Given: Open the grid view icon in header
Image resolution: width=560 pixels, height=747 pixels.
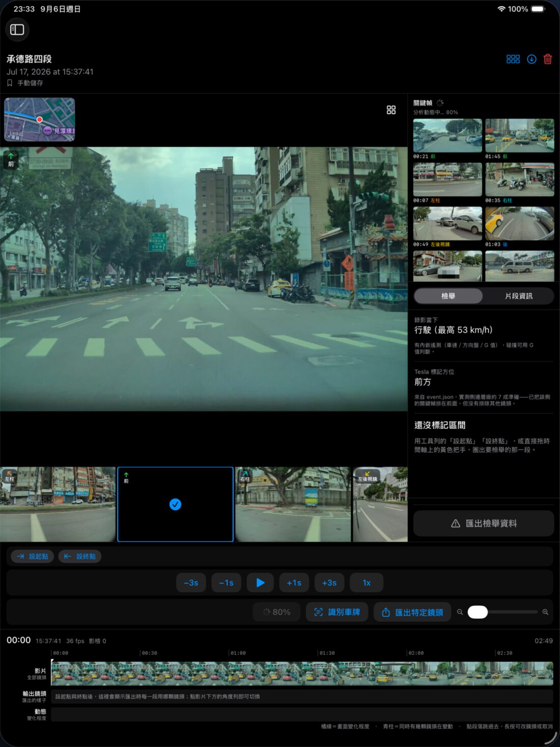Looking at the screenshot, I should (513, 59).
